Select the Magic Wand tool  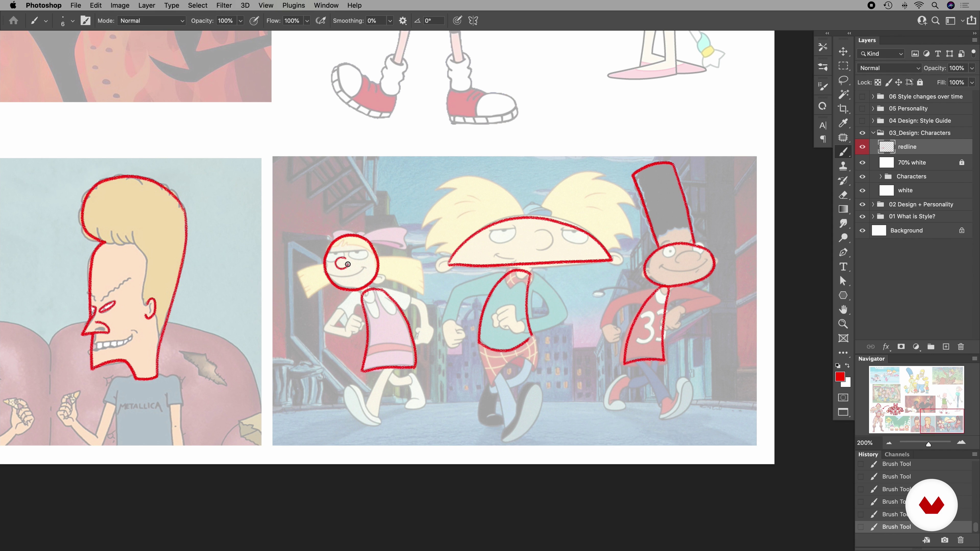tap(843, 94)
